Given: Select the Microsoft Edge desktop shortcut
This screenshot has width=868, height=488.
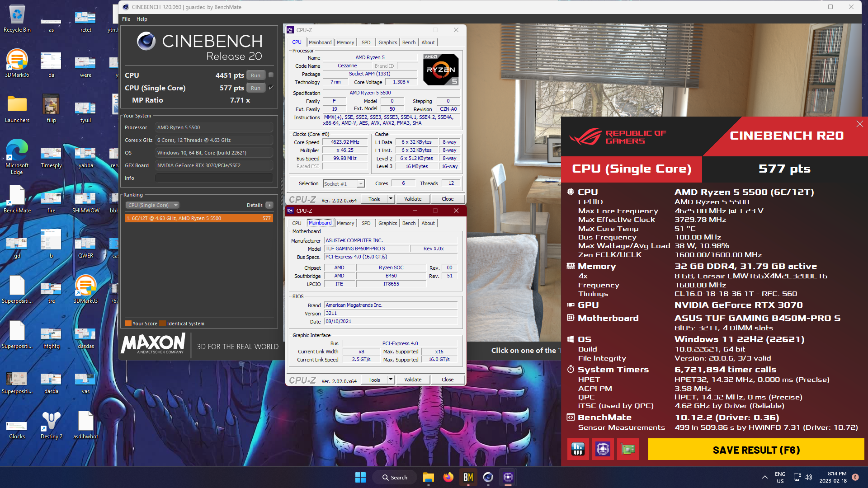Looking at the screenshot, I should point(17,157).
